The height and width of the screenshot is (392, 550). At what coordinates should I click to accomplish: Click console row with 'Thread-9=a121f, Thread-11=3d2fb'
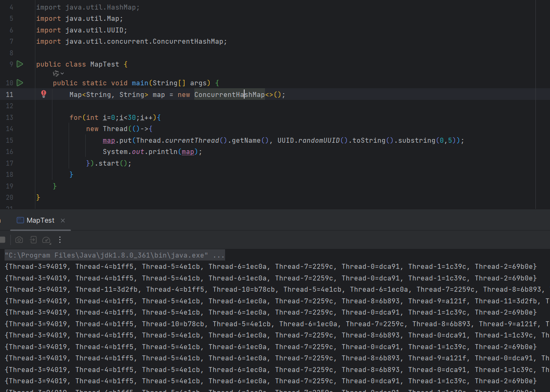pos(275,301)
